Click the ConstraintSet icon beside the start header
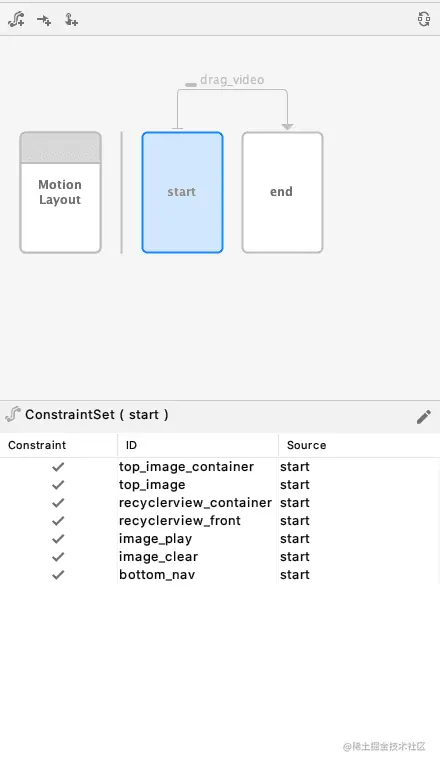Screen dimensions: 440x766 tap(13, 414)
